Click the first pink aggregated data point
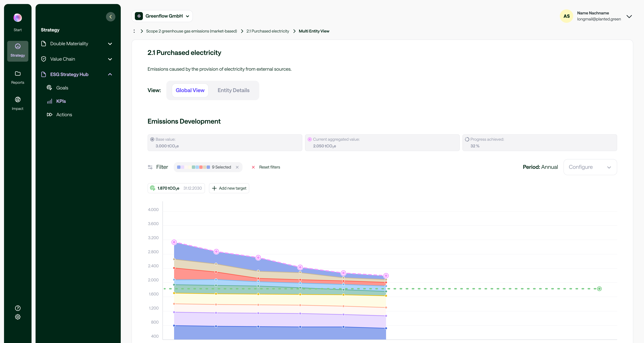This screenshot has height=343, width=644. [174, 242]
